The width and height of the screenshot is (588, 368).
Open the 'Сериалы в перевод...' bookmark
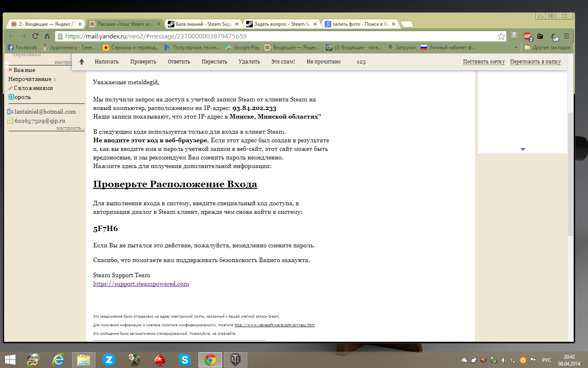tap(131, 47)
